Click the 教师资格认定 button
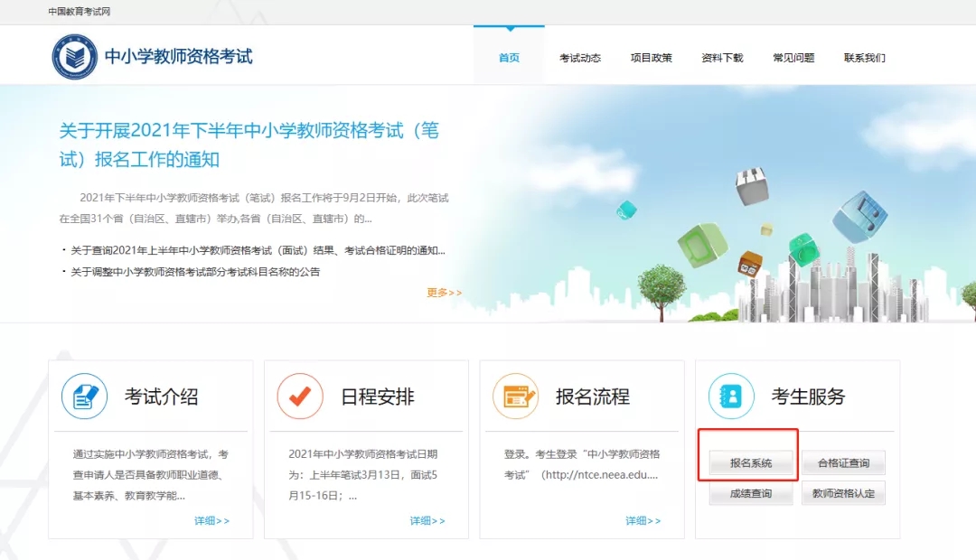The width and height of the screenshot is (976, 560). tap(843, 493)
